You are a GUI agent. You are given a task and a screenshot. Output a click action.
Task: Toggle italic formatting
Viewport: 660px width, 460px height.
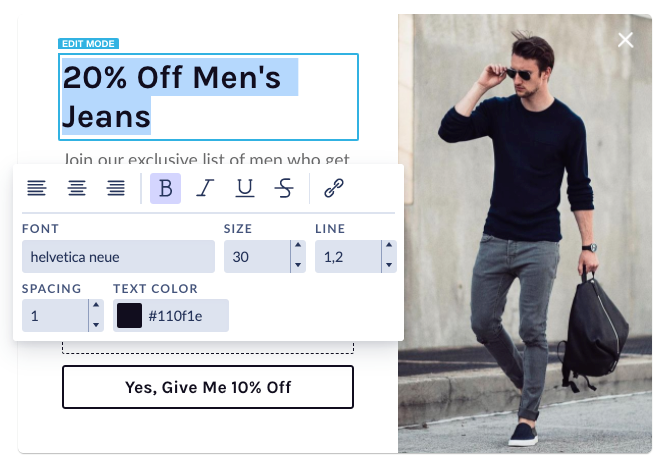pos(205,188)
